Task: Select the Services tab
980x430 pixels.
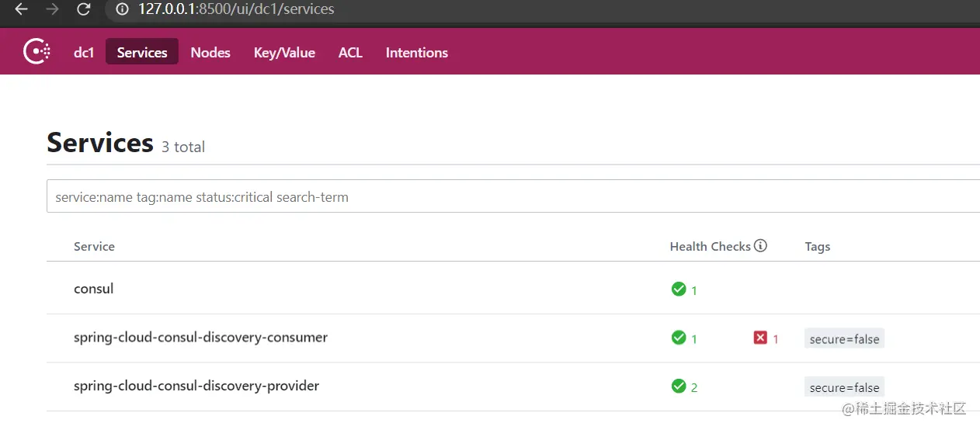Action: pyautogui.click(x=142, y=52)
